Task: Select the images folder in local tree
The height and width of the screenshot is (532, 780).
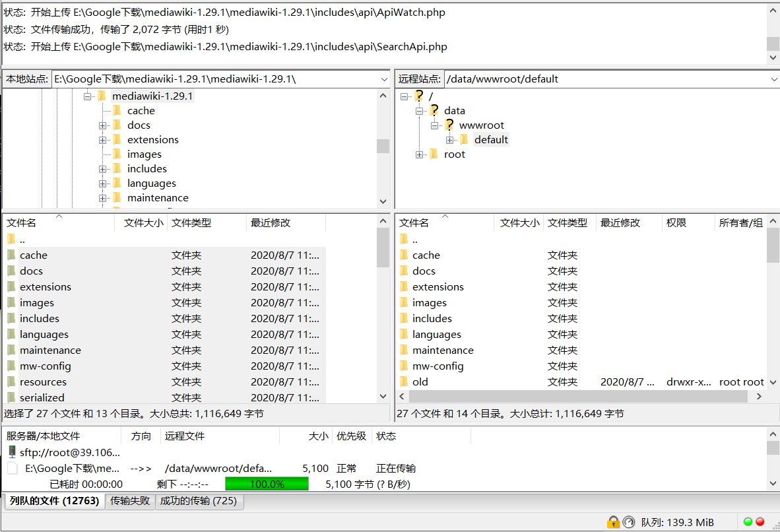Action: point(145,154)
